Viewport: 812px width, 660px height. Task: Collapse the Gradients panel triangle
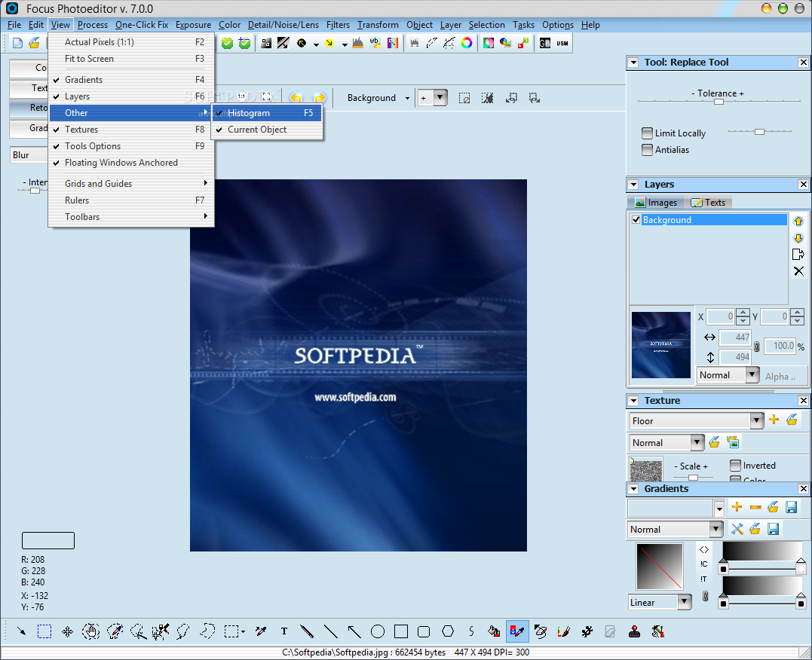633,489
